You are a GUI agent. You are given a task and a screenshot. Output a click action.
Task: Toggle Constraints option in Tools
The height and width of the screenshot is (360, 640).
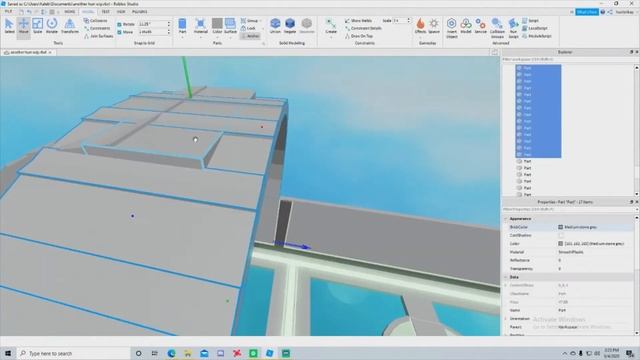point(97,28)
